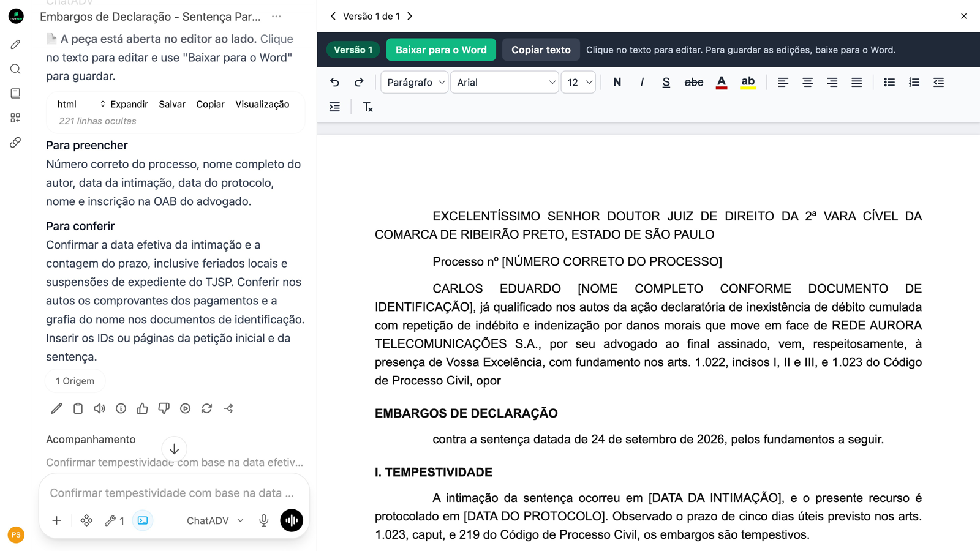Open search from the left sidebar
The width and height of the screenshot is (980, 551).
pos(16,69)
